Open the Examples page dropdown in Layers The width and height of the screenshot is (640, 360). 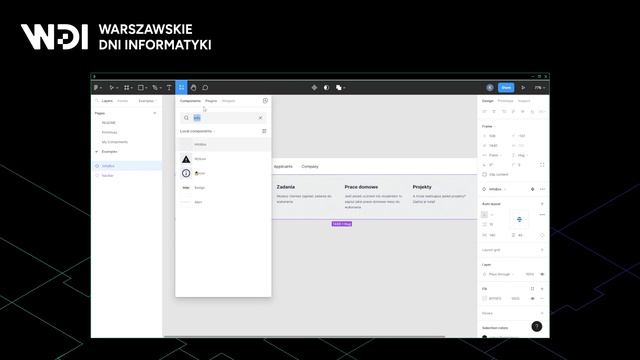tap(147, 101)
